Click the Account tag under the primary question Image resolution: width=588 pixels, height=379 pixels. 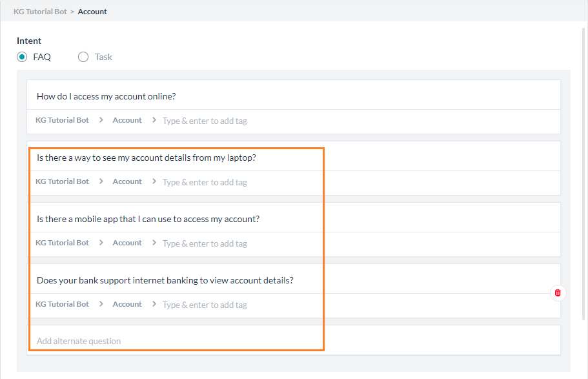click(x=127, y=120)
